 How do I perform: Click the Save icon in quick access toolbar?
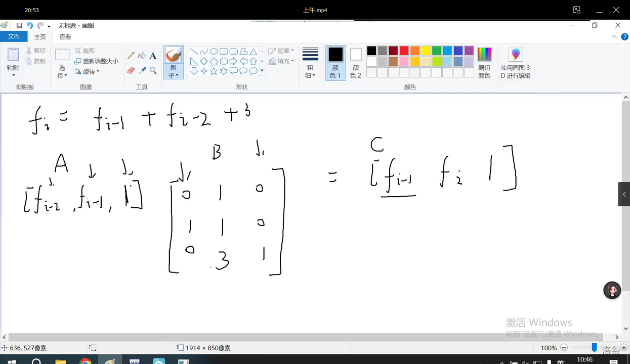pos(19,25)
